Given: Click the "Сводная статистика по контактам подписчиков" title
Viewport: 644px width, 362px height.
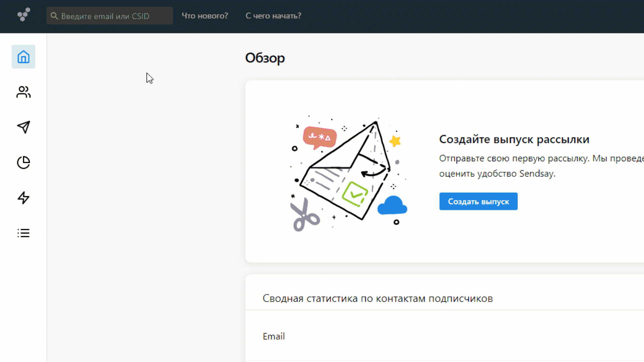Looking at the screenshot, I should [377, 298].
